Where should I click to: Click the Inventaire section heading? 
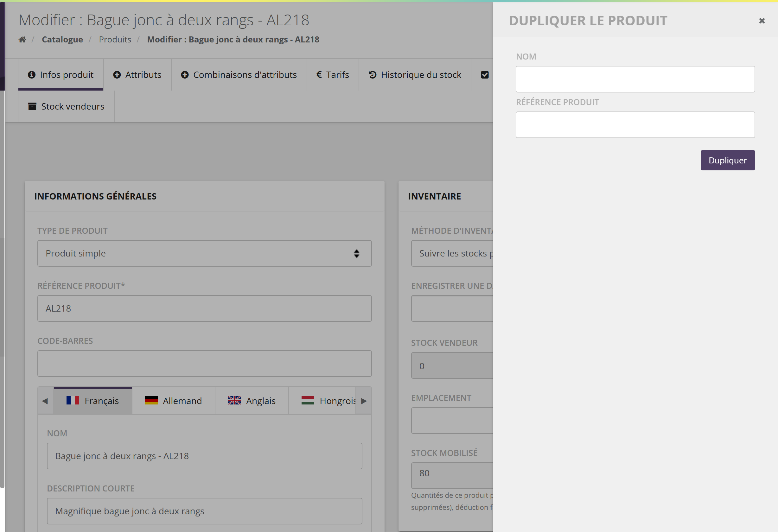[434, 196]
